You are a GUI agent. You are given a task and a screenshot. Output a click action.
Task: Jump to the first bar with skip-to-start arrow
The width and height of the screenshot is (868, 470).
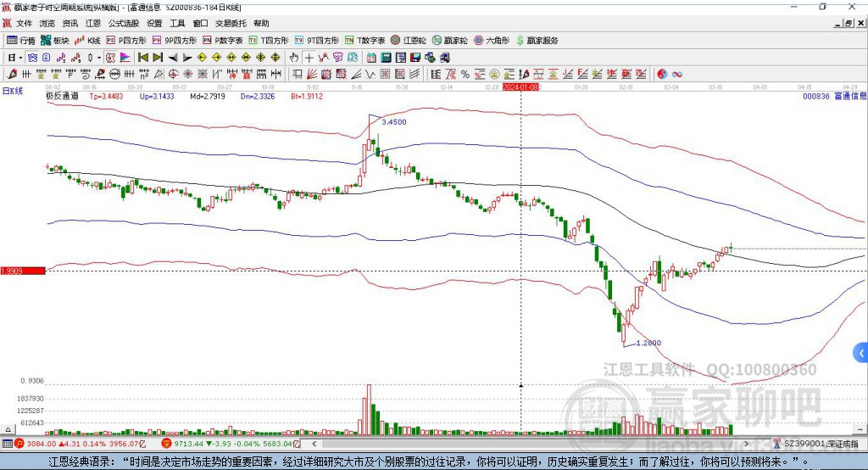(143, 57)
